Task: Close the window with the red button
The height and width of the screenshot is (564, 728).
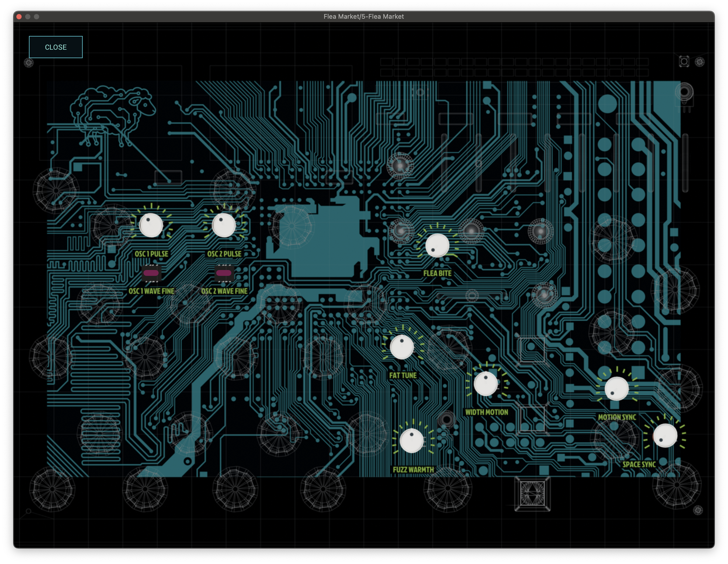Action: [19, 16]
